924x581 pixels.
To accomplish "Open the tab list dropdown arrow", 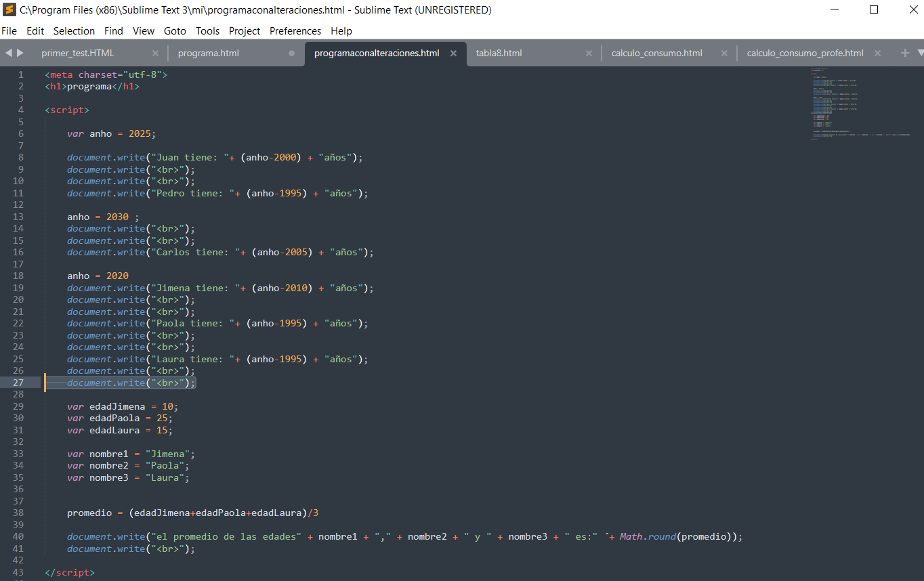I will click(920, 53).
